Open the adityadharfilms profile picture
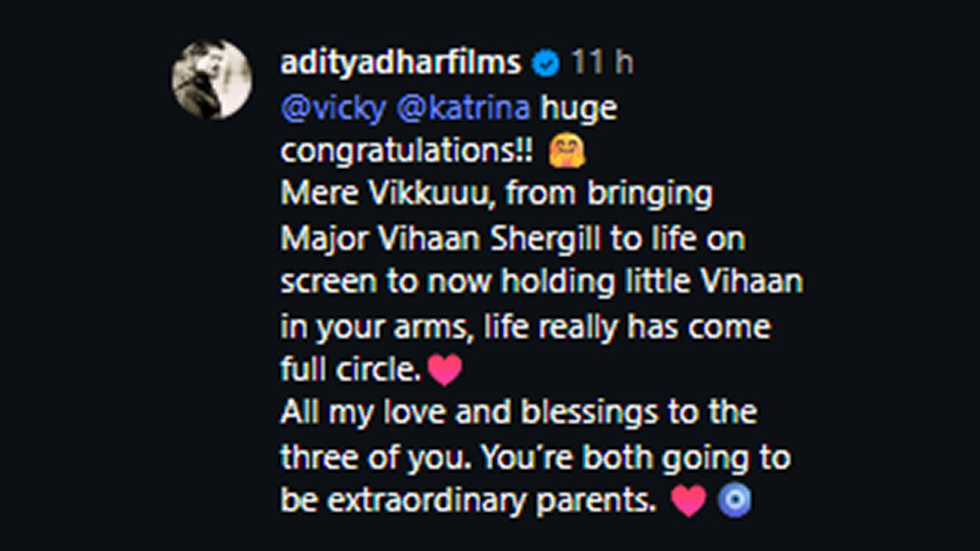 [x=212, y=80]
